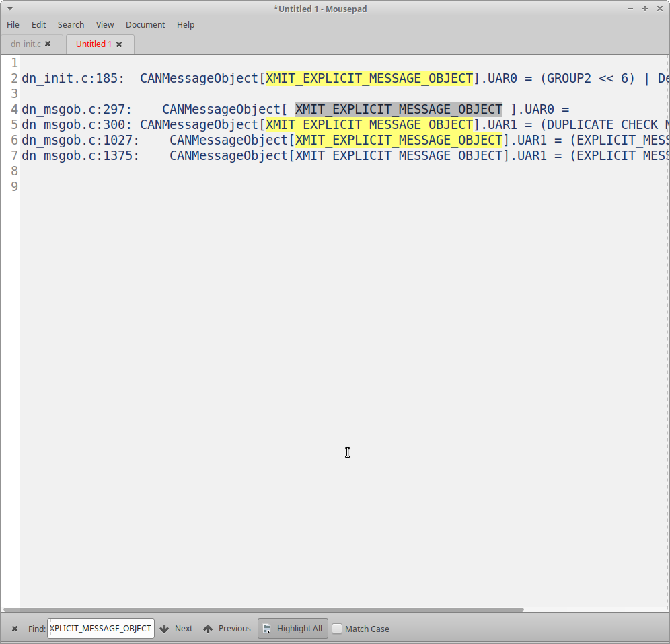Image resolution: width=670 pixels, height=644 pixels.
Task: Open the Document menu
Action: [145, 24]
